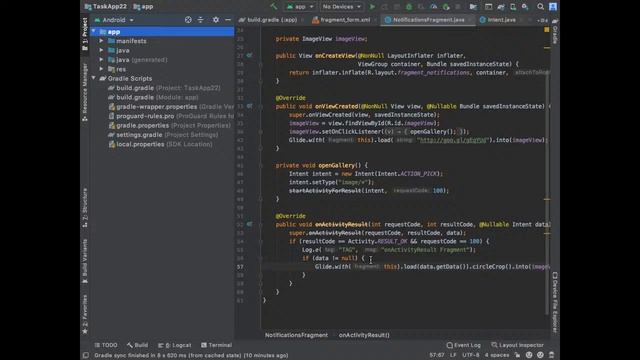The height and width of the screenshot is (360, 640).
Task: Open the AVD Manager device icon
Action: point(513,7)
